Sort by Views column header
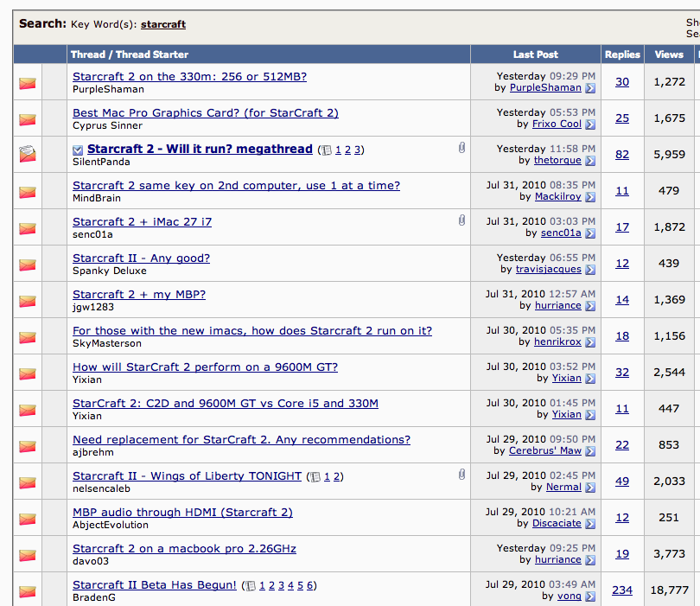Image resolution: width=700 pixels, height=606 pixels. pyautogui.click(x=669, y=54)
